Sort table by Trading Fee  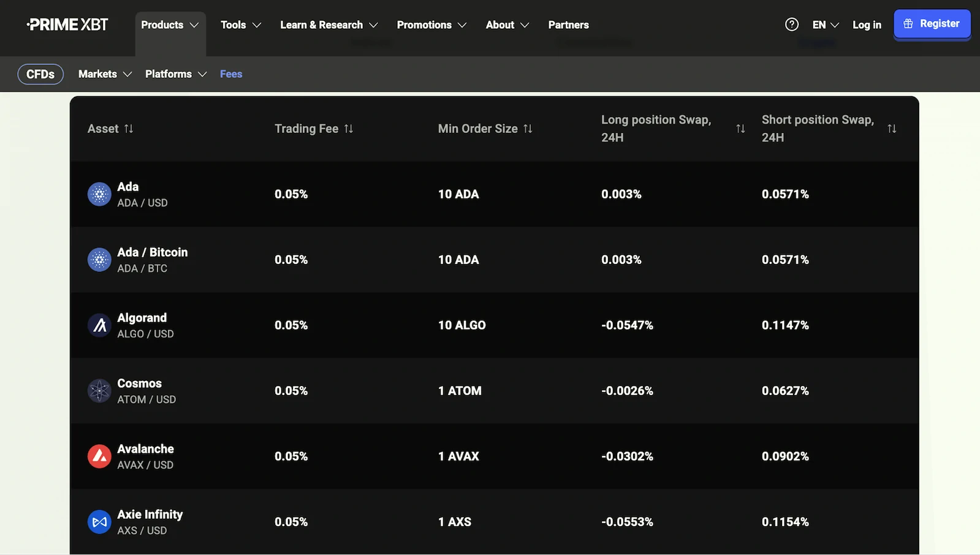pyautogui.click(x=349, y=129)
